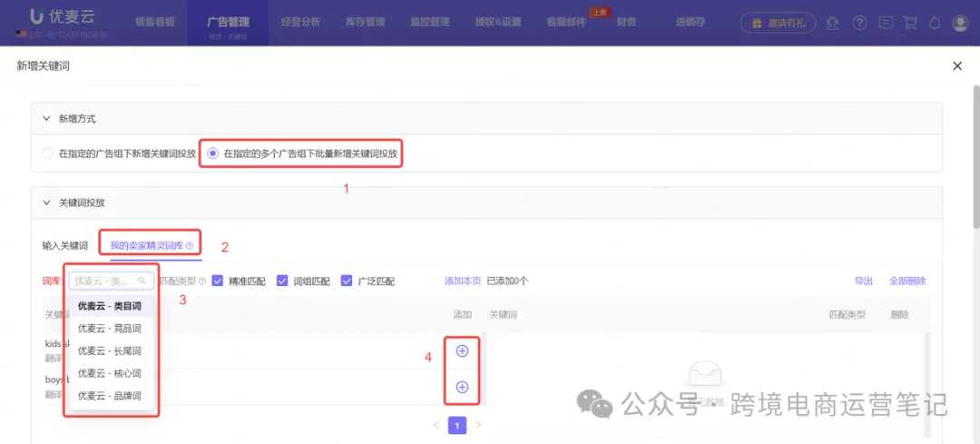Add the boys keyword with plus icon
The image size is (980, 444).
coord(462,387)
